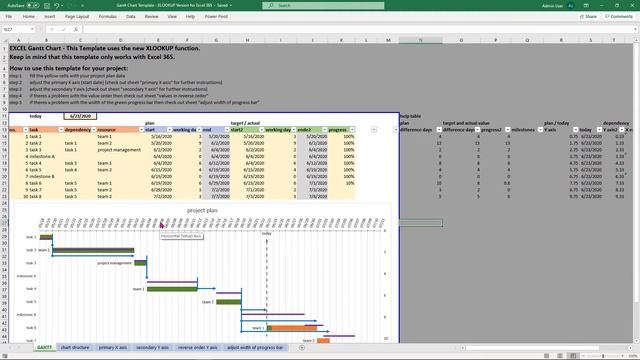Click the 'project plan' chart title

[202, 211]
